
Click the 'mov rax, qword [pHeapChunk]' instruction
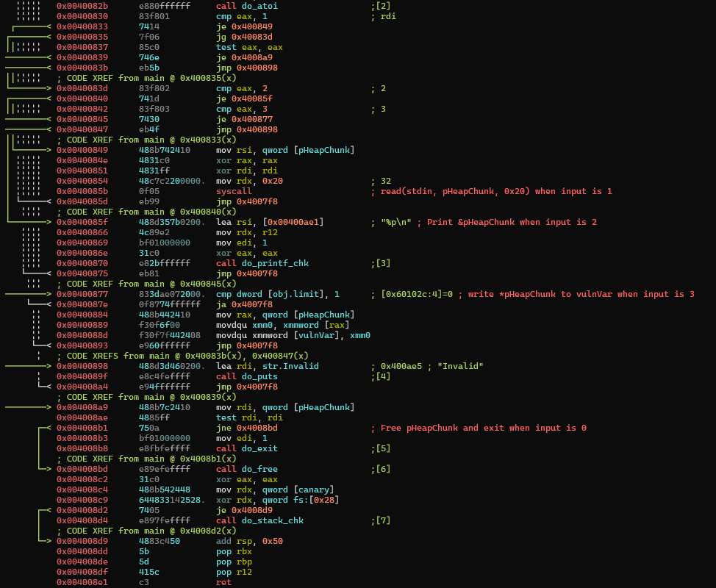point(285,315)
